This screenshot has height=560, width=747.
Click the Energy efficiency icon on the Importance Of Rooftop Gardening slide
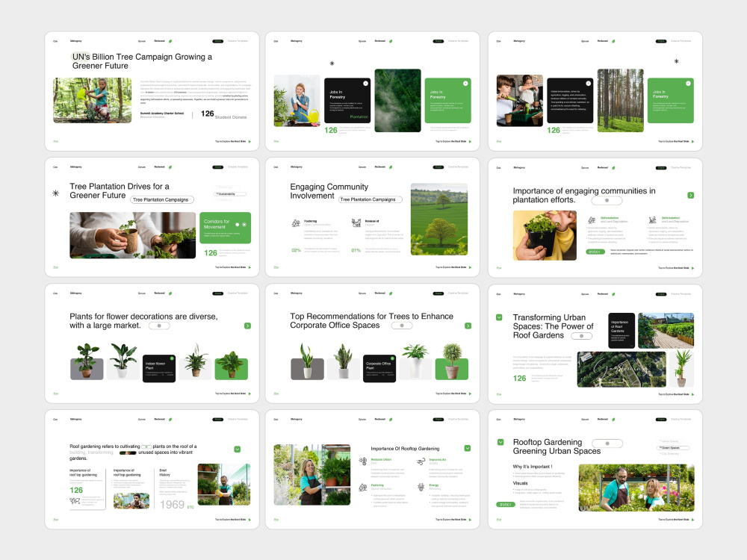point(421,487)
